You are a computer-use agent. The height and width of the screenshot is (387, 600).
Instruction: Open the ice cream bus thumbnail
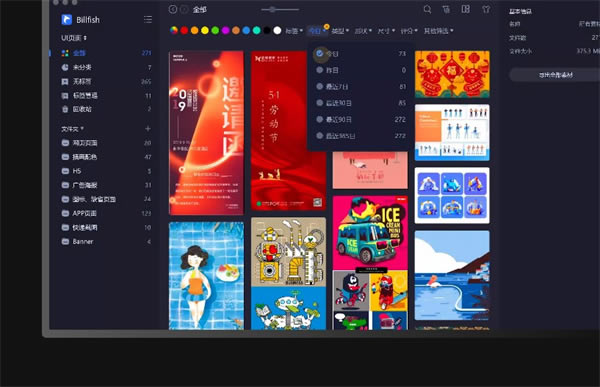pos(370,233)
